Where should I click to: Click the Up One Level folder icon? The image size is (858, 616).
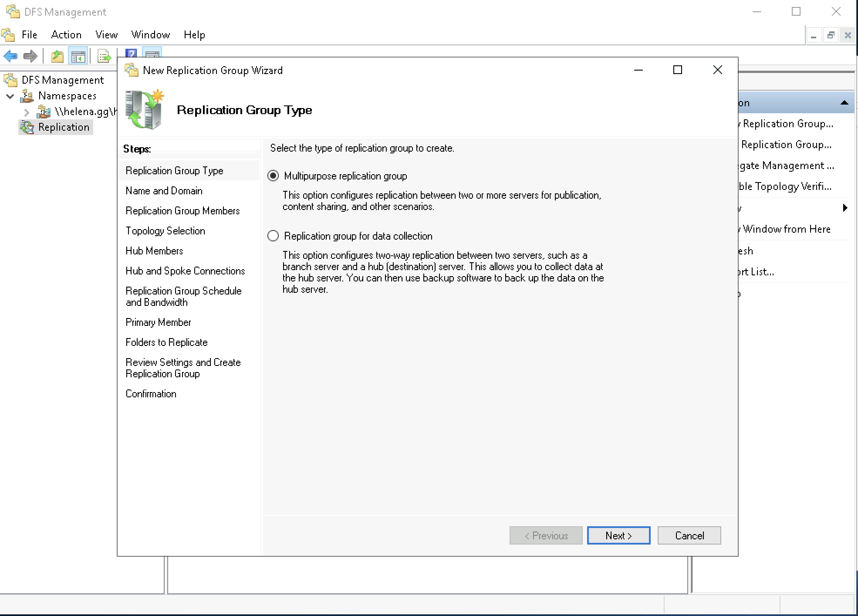[x=57, y=56]
